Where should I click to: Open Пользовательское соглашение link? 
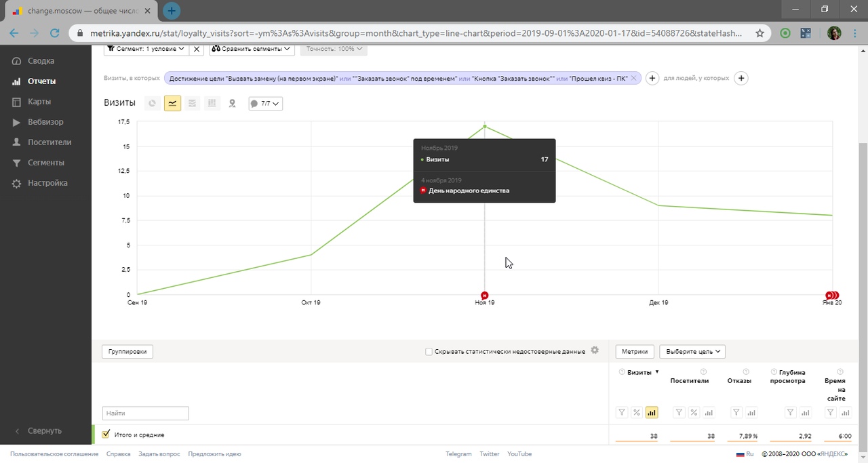click(54, 454)
